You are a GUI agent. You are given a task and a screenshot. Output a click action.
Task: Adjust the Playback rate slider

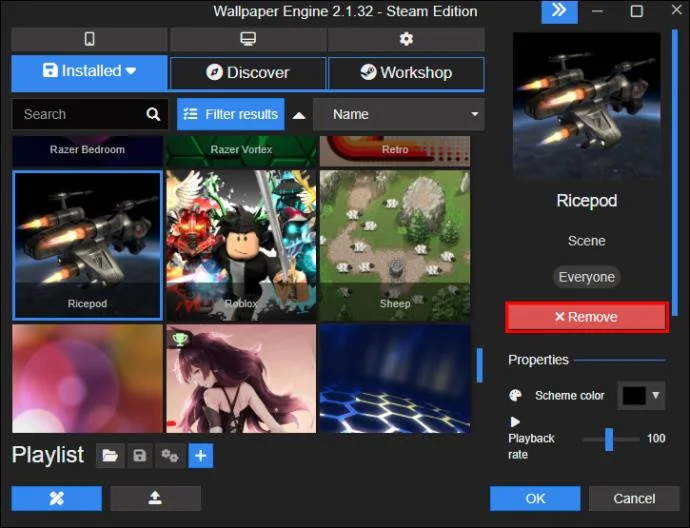pyautogui.click(x=609, y=439)
